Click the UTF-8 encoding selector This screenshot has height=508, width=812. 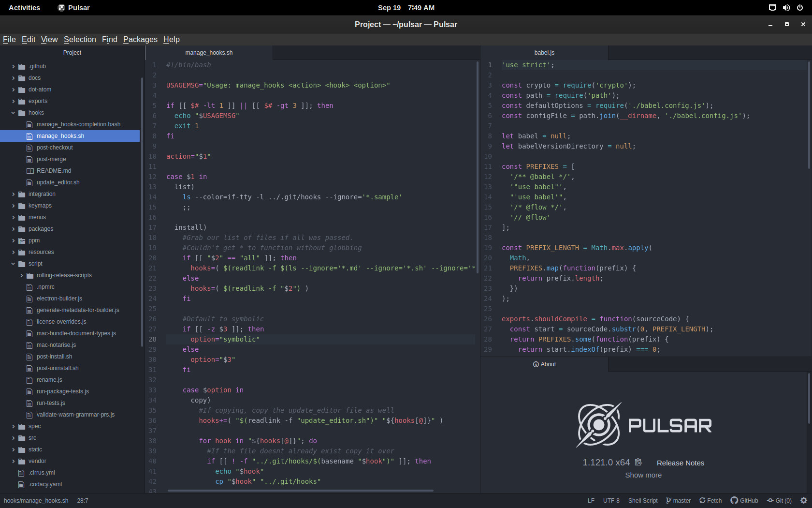pyautogui.click(x=611, y=501)
